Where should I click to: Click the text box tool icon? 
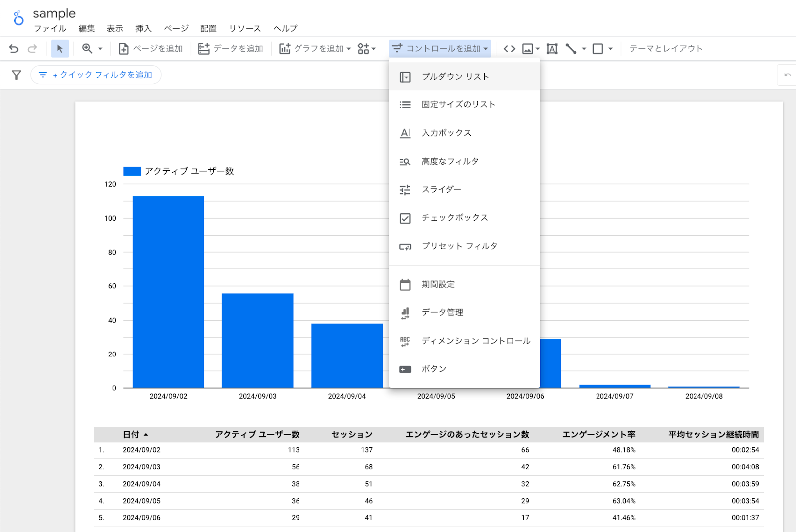click(x=552, y=49)
